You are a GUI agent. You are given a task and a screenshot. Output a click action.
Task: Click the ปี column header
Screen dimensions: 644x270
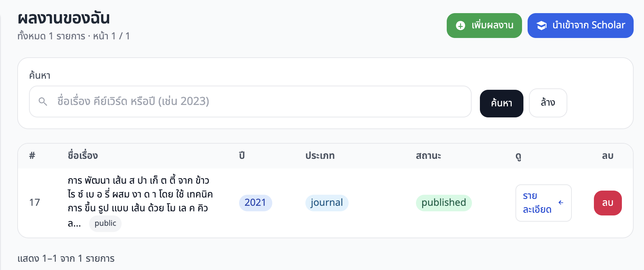pos(242,156)
